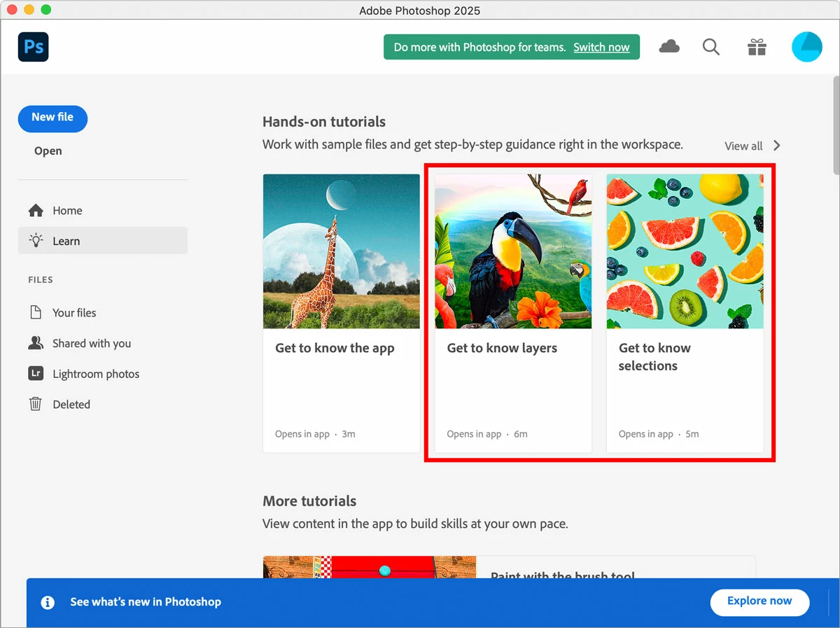Click Opens in app 5m label
This screenshot has height=628, width=840.
tap(659, 434)
